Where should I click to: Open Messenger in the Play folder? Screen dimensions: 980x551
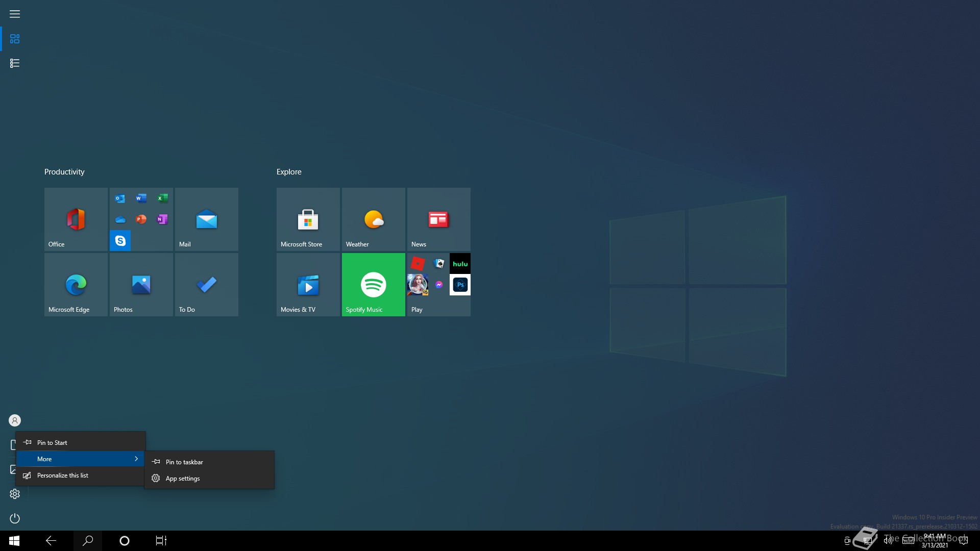point(439,285)
